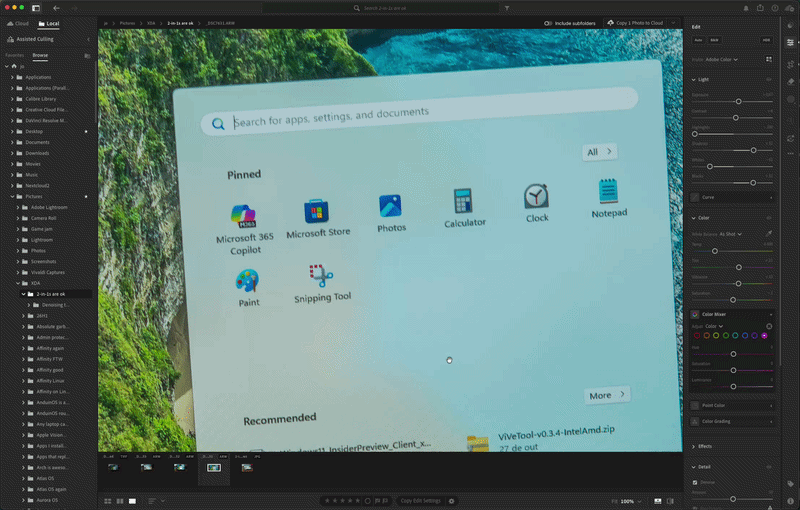Open the profile browser grid icon
This screenshot has width=800, height=510.
click(768, 60)
